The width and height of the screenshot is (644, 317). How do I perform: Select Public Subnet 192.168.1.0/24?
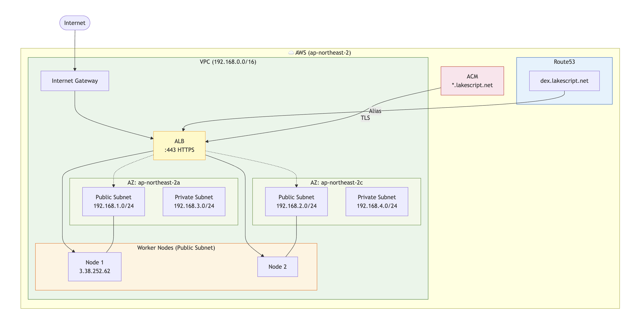(113, 201)
